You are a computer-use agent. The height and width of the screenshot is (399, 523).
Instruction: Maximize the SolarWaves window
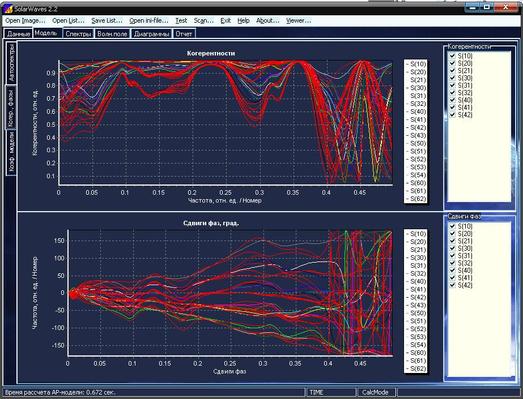(x=487, y=7)
